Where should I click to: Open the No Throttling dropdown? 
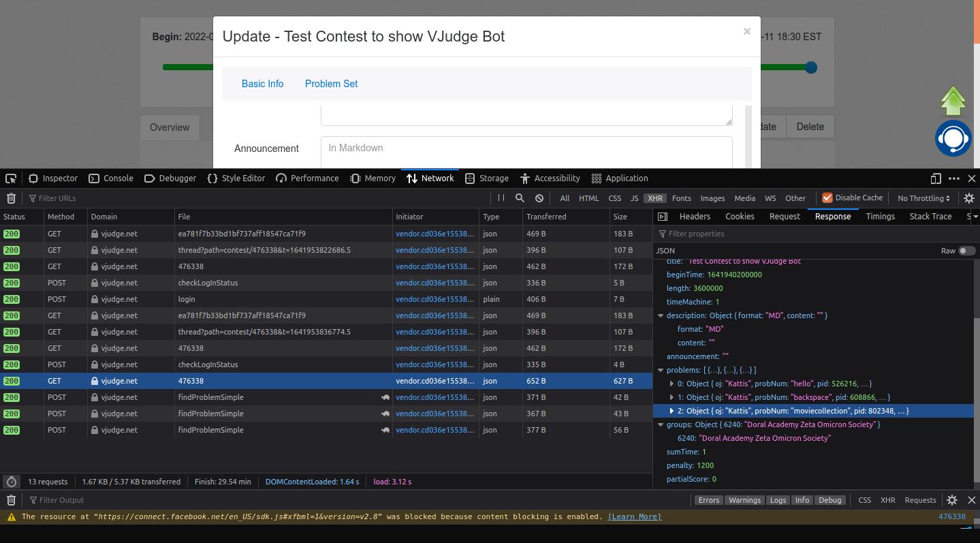pos(923,198)
